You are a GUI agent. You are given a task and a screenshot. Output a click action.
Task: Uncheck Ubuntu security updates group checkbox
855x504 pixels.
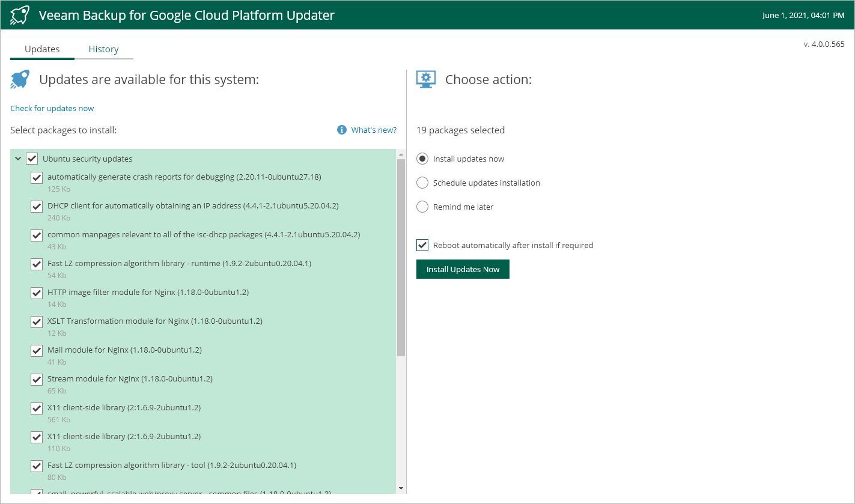coord(32,159)
